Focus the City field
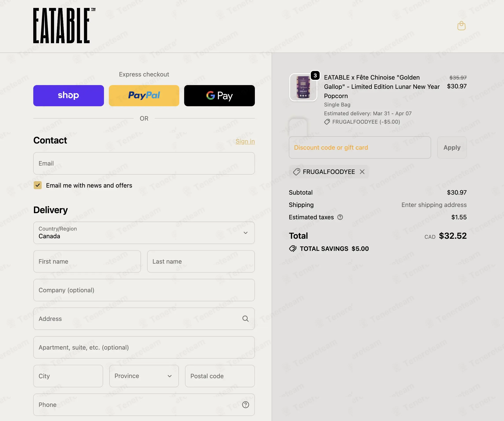504x421 pixels. click(68, 376)
